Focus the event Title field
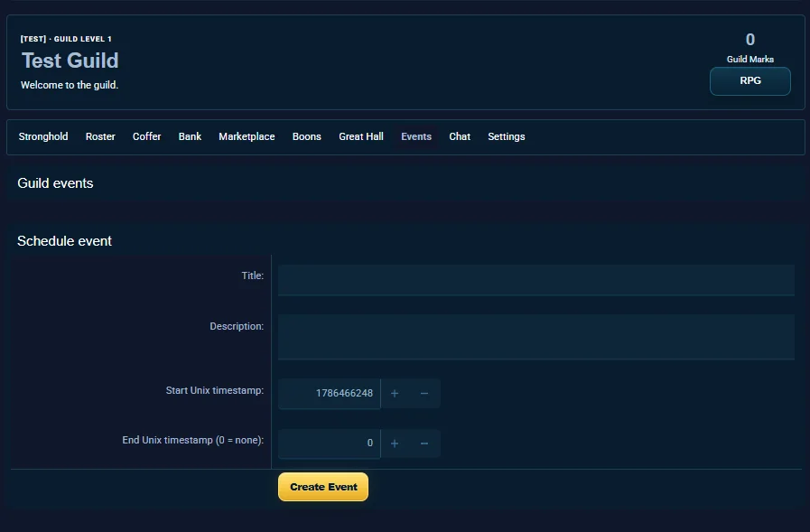The image size is (810, 532). 536,280
